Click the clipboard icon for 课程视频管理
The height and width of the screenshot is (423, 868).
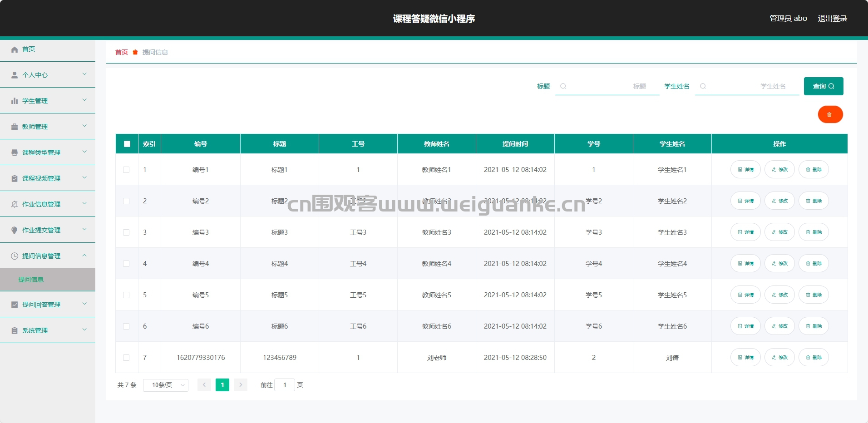(x=15, y=178)
